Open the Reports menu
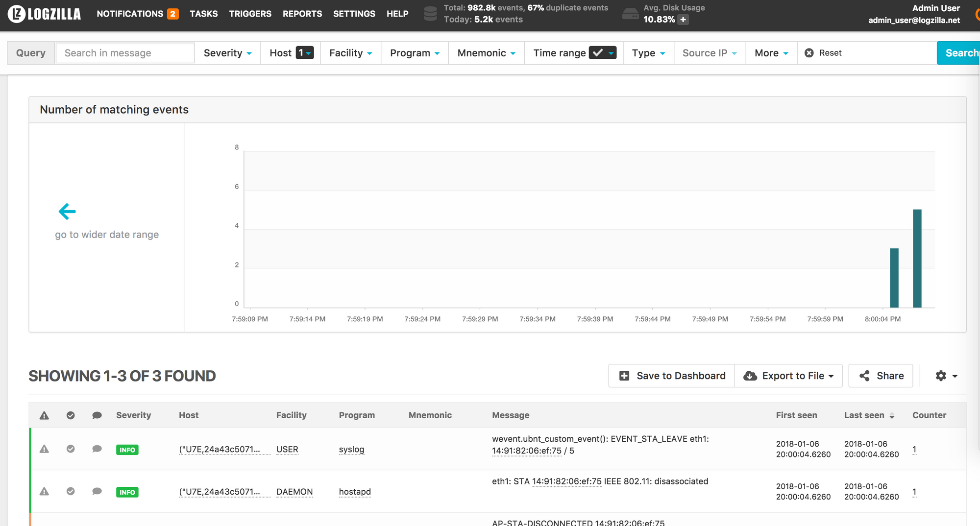 (x=302, y=14)
